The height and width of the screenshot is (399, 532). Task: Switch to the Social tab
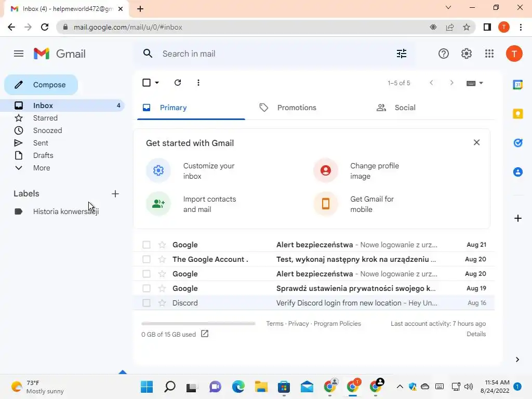click(x=405, y=108)
